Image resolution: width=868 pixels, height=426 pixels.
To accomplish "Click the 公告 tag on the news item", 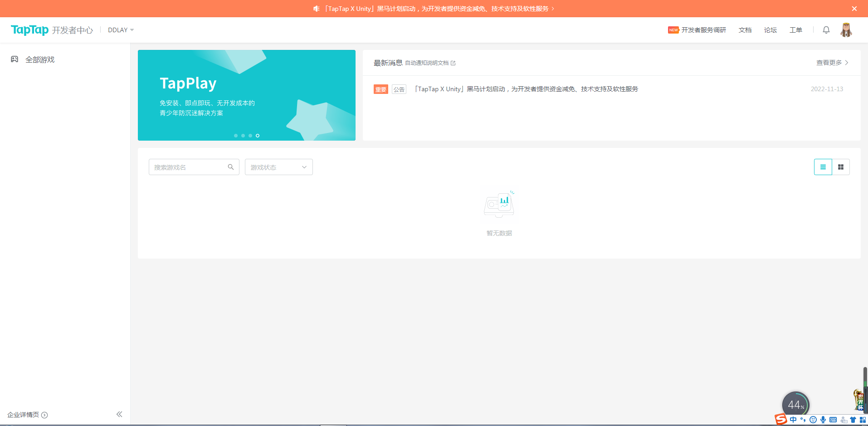I will 399,89.
